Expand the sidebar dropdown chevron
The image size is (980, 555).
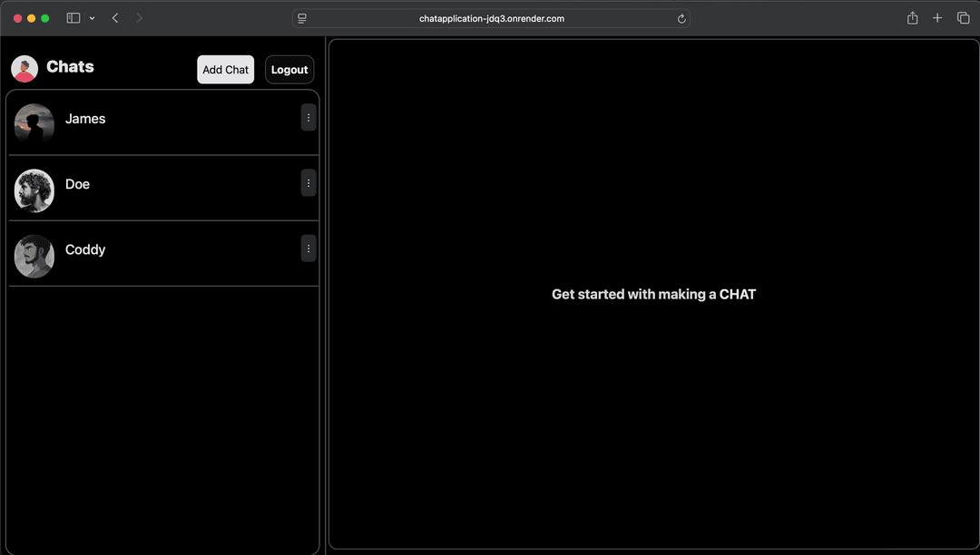click(x=92, y=18)
